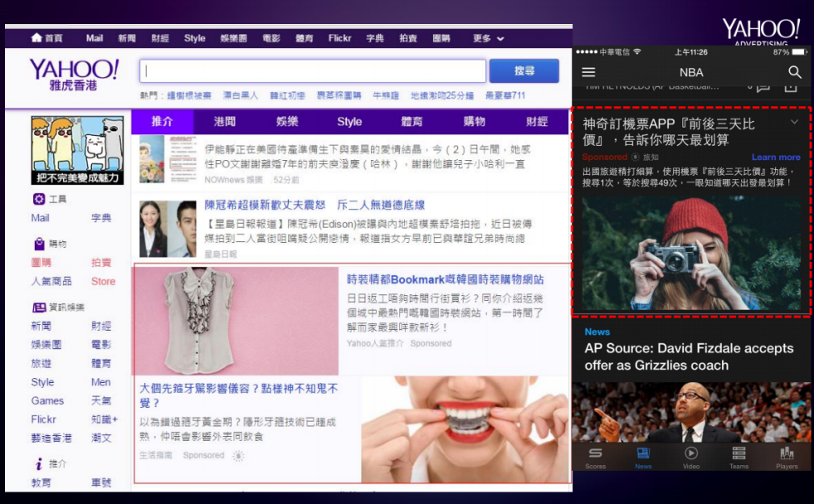This screenshot has width=814, height=504.
Task: Open the Teams icon in bottom bar
Action: 738,454
